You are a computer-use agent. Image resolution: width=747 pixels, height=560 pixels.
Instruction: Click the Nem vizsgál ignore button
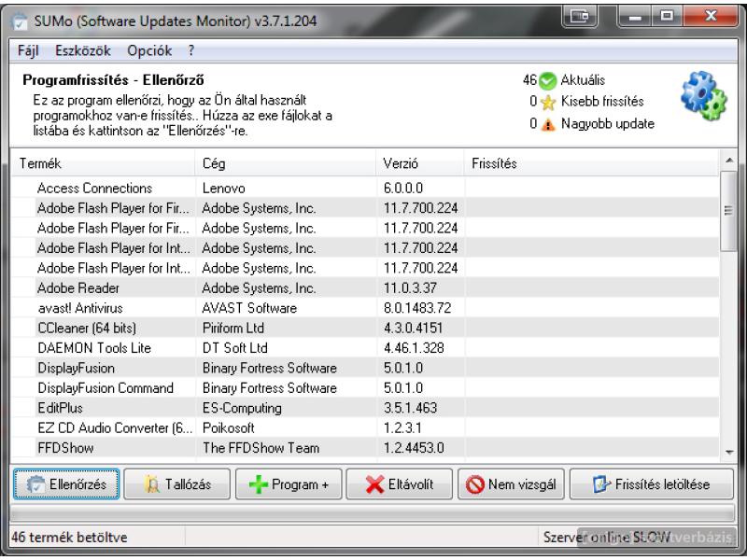[x=511, y=484]
